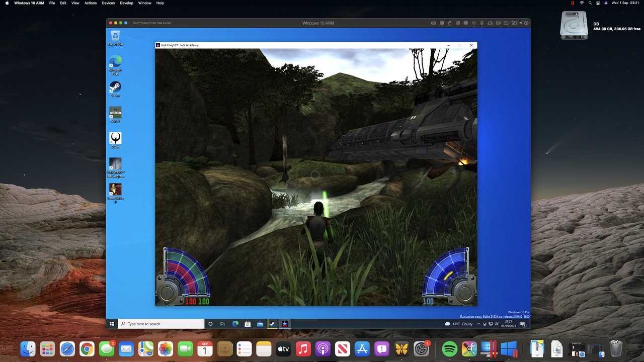Screen dimensions: 644x362
Task: Open Microsoft Edge desktop shortcut
Action: 115,65
